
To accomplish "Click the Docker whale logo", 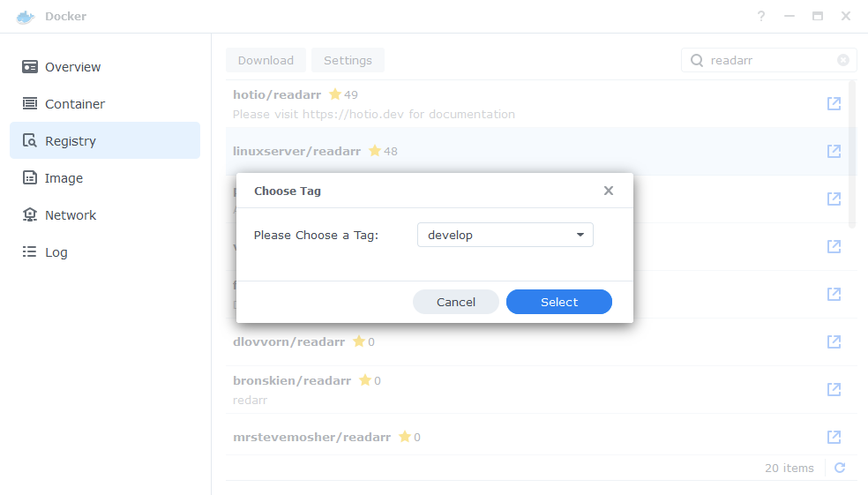I will pyautogui.click(x=26, y=17).
